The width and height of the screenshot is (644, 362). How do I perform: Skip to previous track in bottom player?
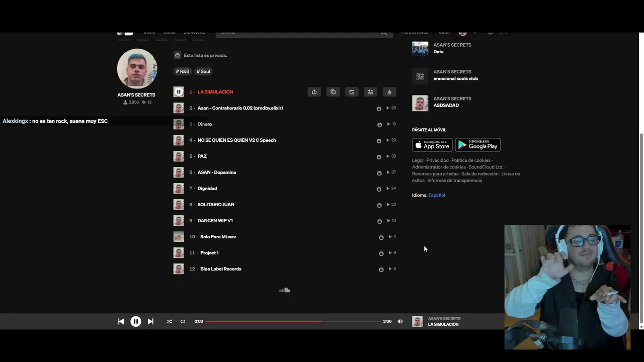click(121, 321)
